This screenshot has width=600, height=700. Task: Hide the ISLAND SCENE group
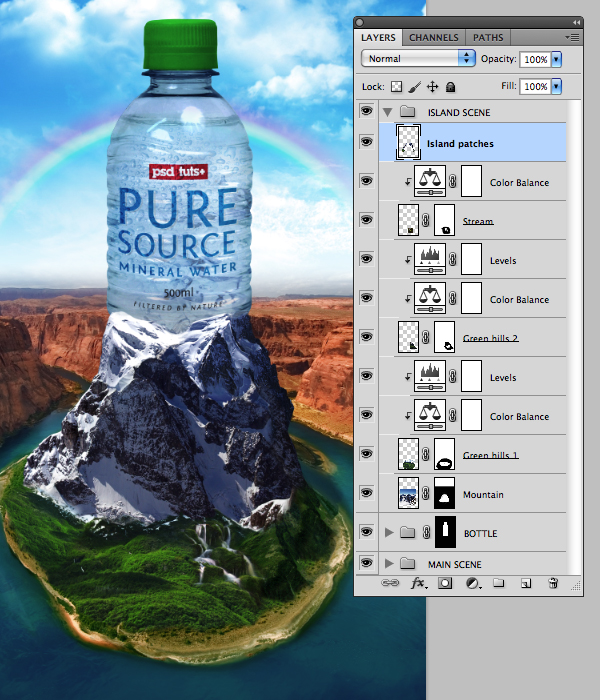[367, 110]
